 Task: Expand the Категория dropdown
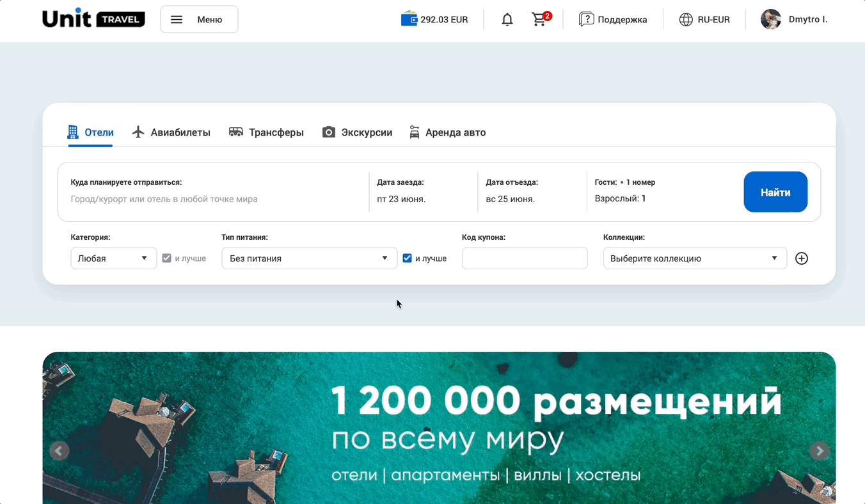point(113,258)
